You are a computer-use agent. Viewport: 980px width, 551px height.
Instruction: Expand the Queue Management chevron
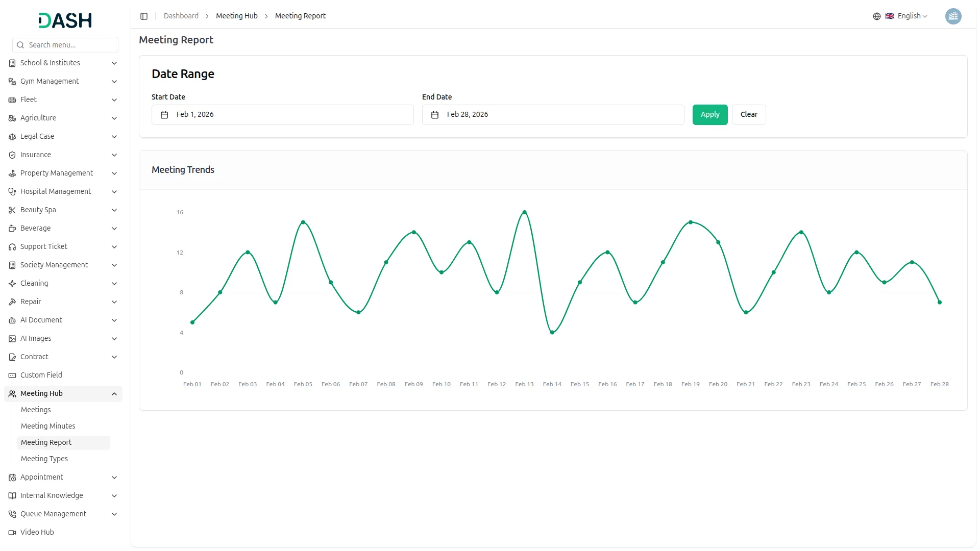[114, 514]
